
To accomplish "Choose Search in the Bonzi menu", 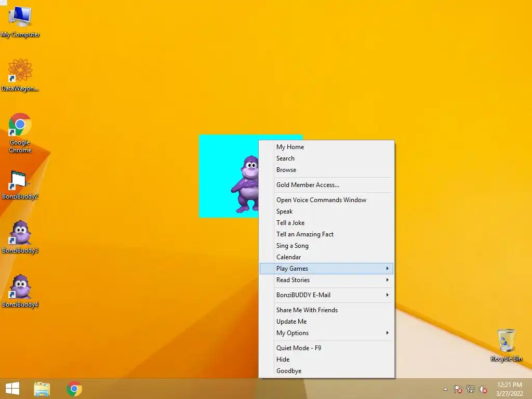I will 326,158.
